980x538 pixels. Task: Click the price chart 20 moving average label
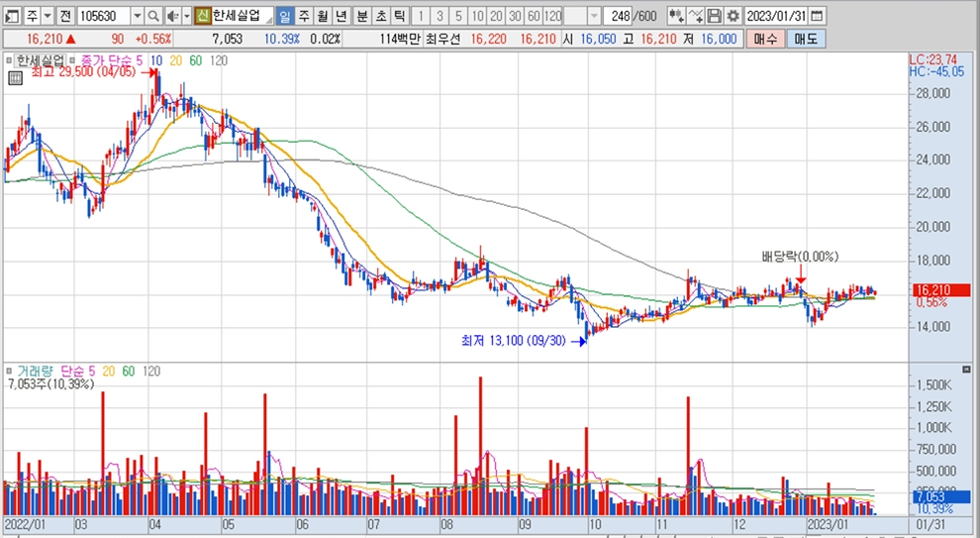(x=175, y=60)
